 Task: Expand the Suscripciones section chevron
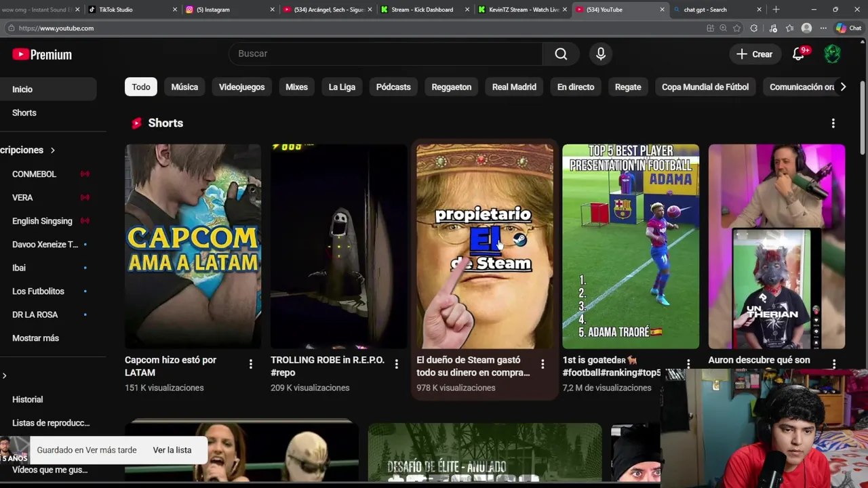coord(52,150)
